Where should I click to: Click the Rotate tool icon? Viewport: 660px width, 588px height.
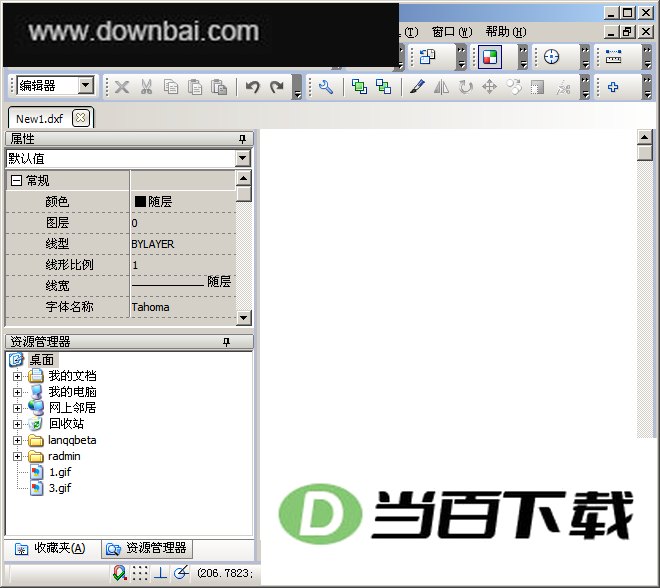coord(466,87)
